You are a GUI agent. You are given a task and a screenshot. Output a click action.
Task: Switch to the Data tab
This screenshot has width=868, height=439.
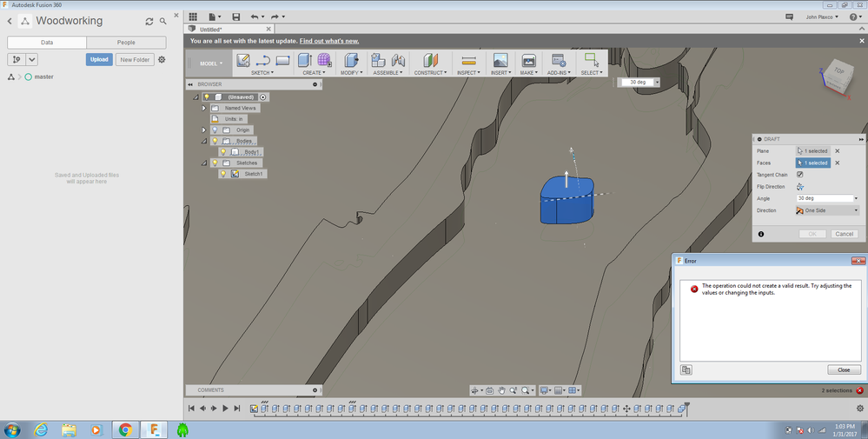tap(47, 42)
